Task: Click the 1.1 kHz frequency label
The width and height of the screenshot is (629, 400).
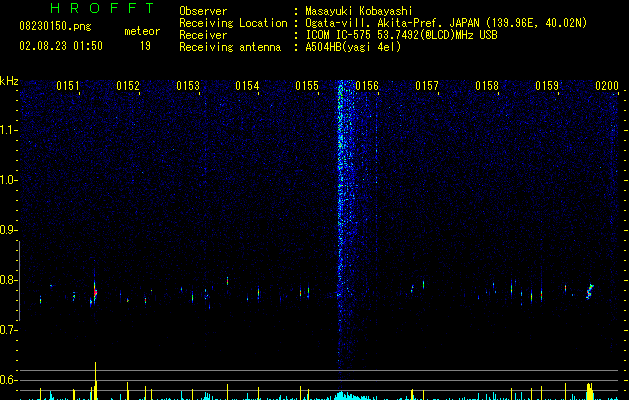Action: pos(8,130)
